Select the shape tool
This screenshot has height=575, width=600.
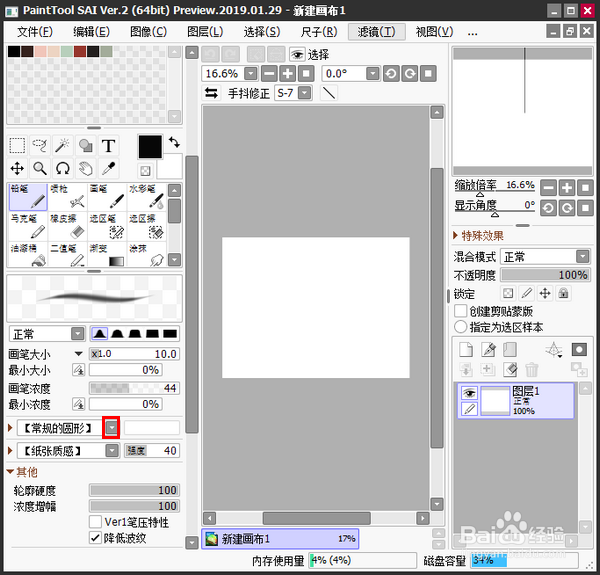(x=85, y=146)
